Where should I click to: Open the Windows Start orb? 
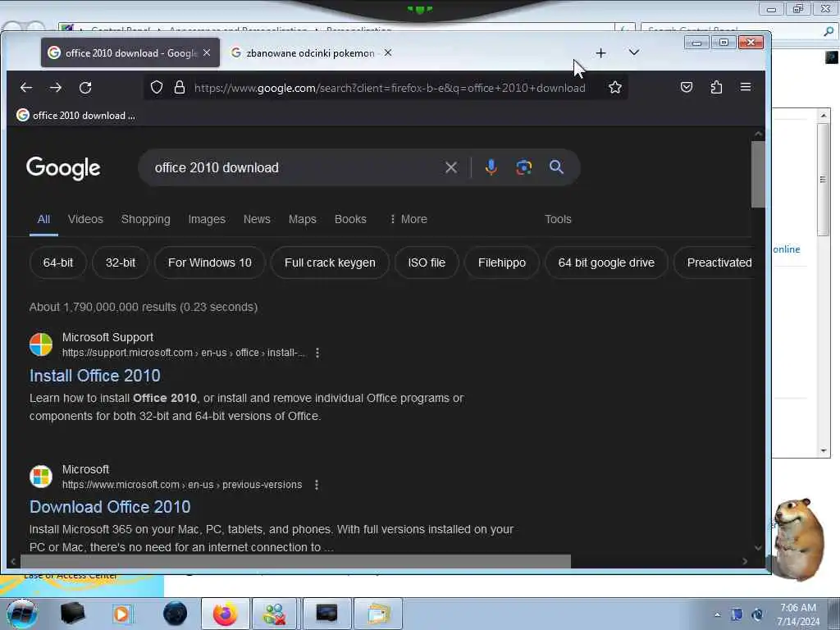[x=21, y=614]
